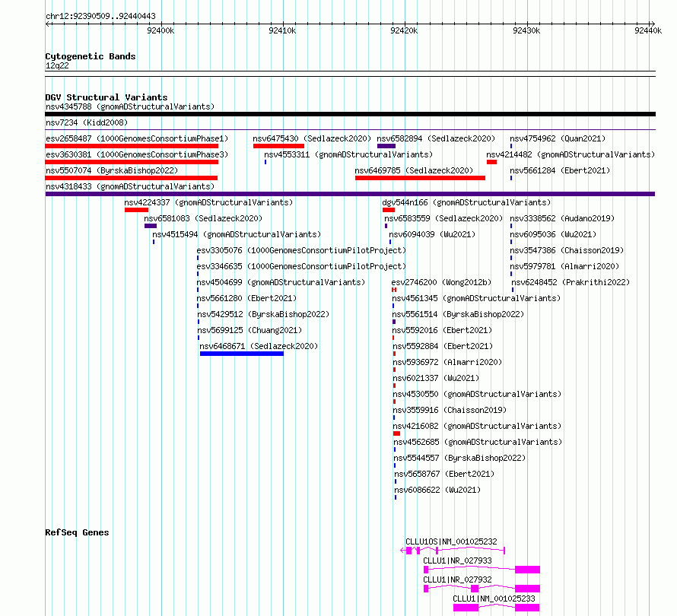The image size is (677, 616).
Task: Open nsv5592016 (Ebert2021) label
Action: click(443, 330)
